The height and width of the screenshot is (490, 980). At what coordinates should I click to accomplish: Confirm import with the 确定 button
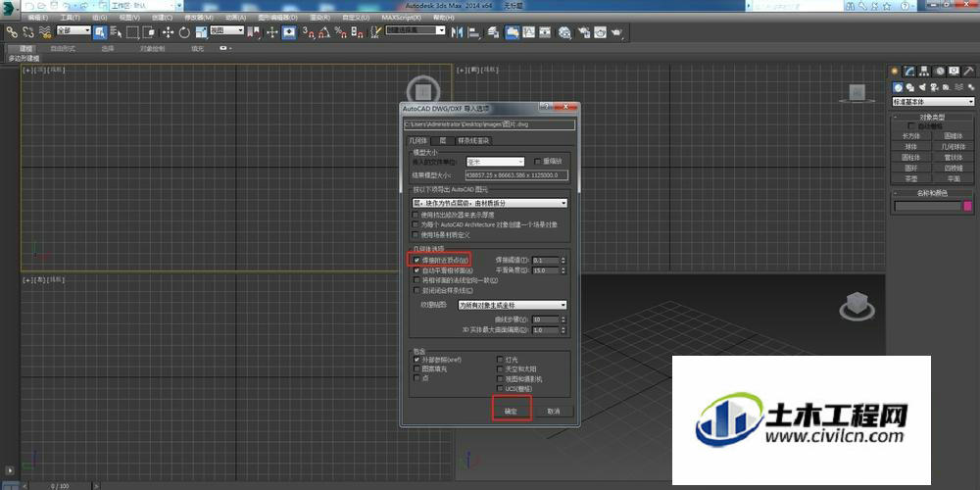click(x=512, y=412)
